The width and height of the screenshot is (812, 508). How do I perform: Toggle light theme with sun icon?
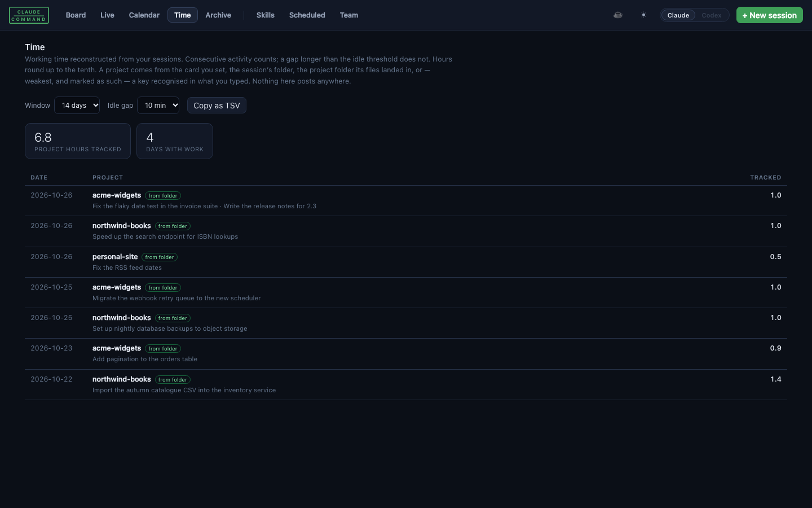tap(643, 15)
